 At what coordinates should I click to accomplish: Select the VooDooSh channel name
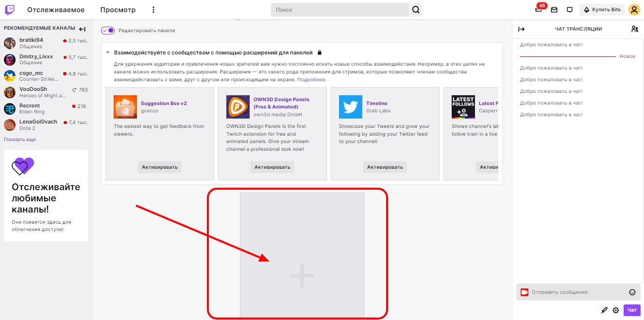coord(33,89)
